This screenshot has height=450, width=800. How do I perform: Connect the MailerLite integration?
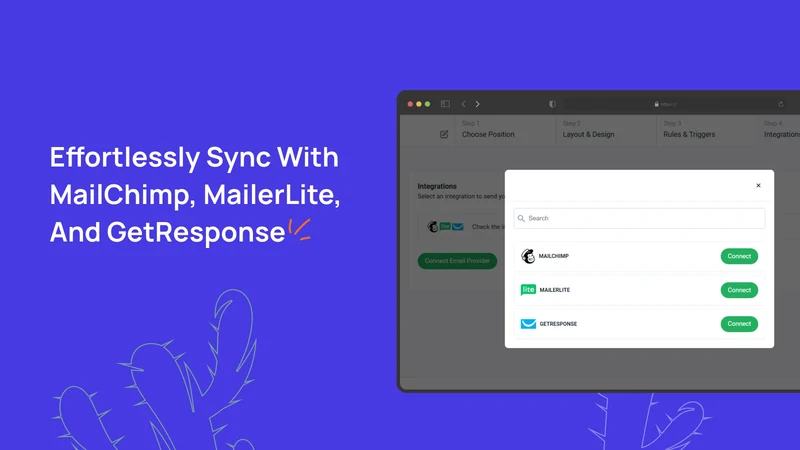(x=739, y=290)
